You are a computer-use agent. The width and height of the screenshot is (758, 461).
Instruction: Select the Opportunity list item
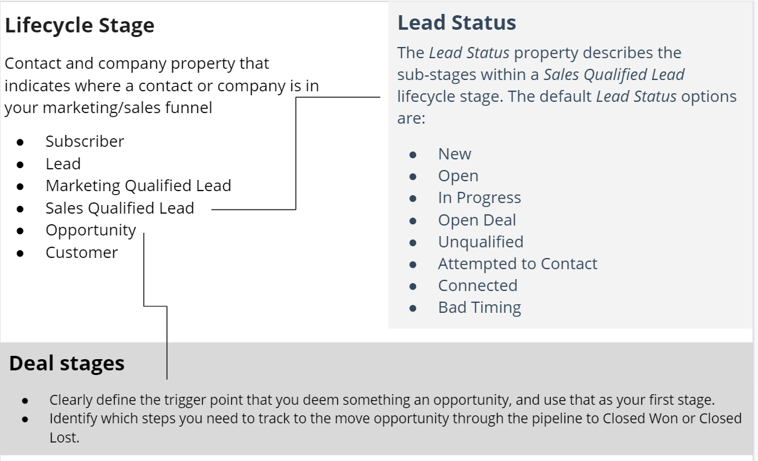coord(91,230)
